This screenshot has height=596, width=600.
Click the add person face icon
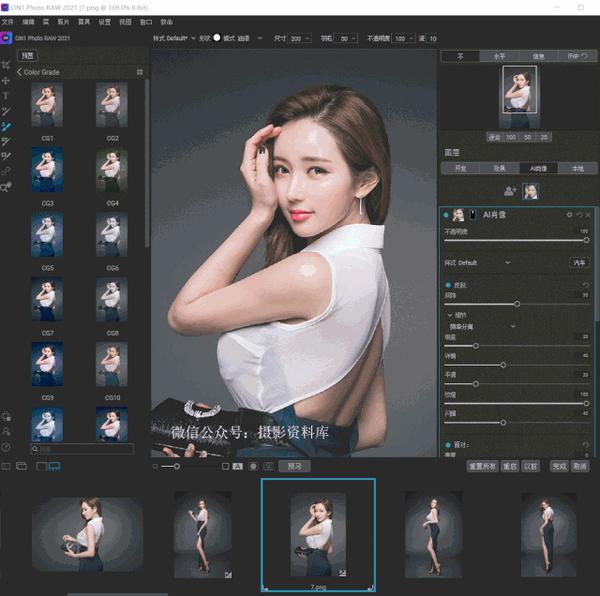pos(510,191)
